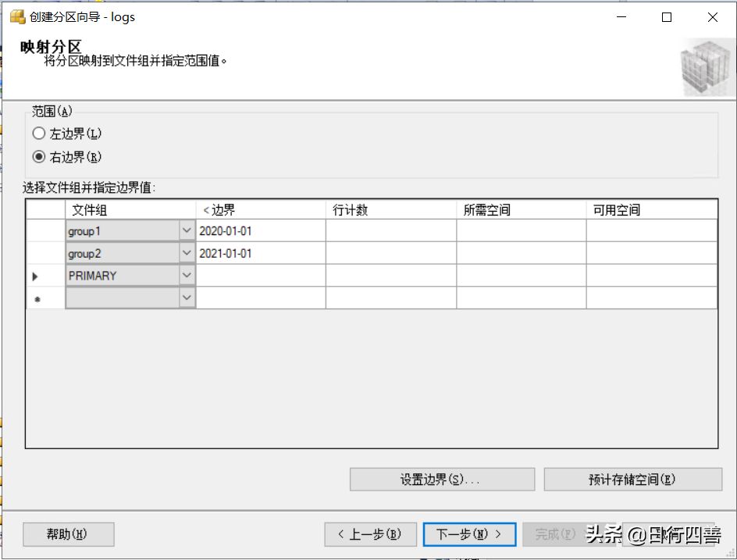
Task: Go back using the 上一步 button
Action: 370,534
